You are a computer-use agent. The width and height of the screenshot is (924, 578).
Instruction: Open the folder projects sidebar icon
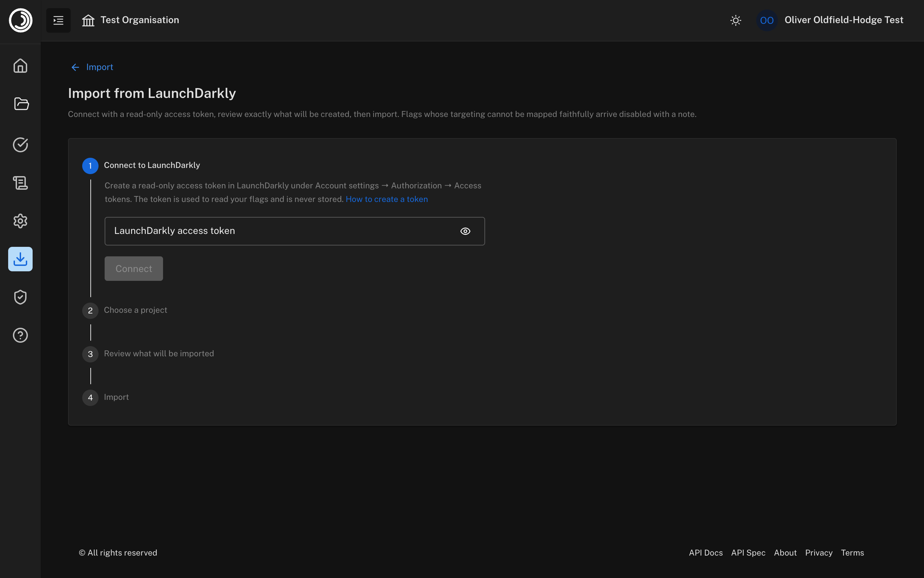pyautogui.click(x=21, y=104)
